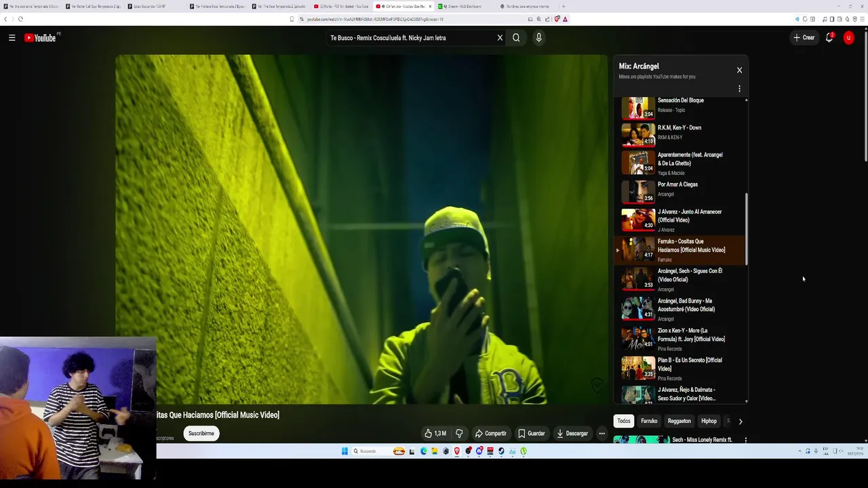Clear the search box text
The height and width of the screenshot is (488, 868).
click(x=500, y=38)
